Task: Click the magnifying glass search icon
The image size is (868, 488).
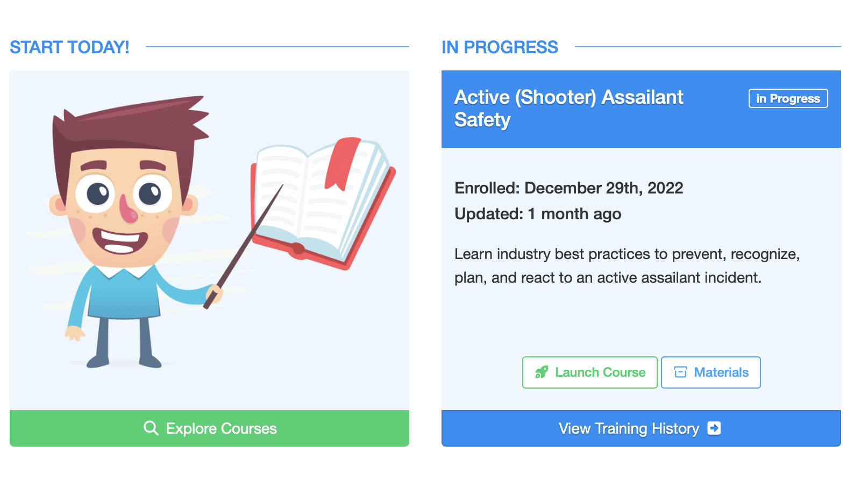Action: pos(151,428)
